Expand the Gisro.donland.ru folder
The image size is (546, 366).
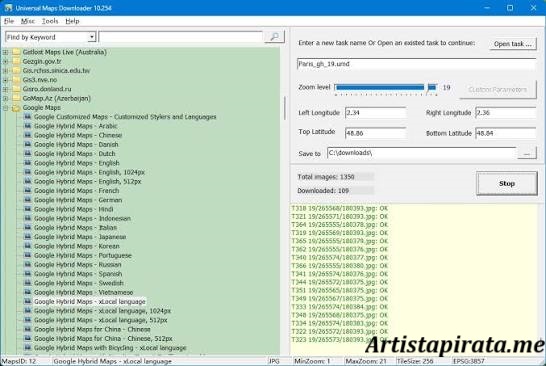(x=5, y=89)
